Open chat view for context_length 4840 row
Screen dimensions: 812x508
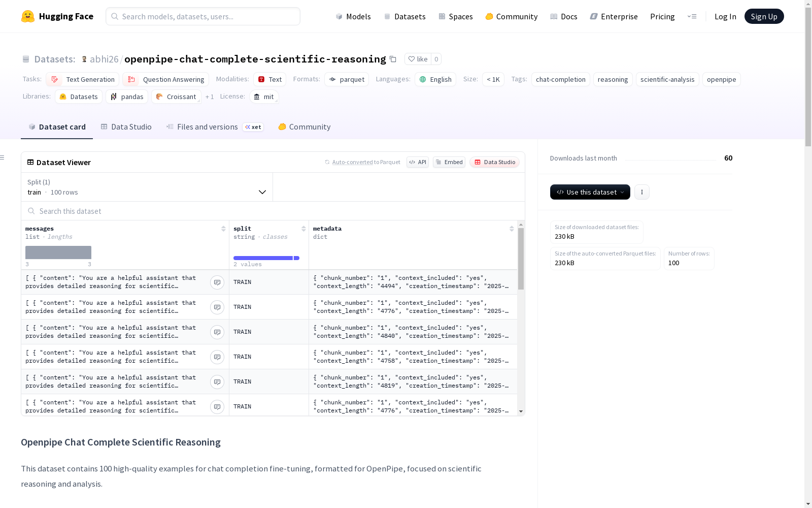[x=217, y=332]
